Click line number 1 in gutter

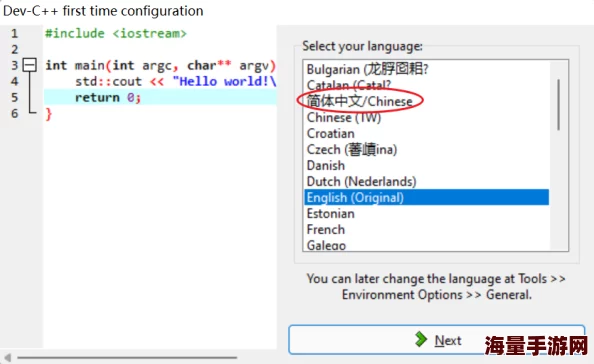14,33
